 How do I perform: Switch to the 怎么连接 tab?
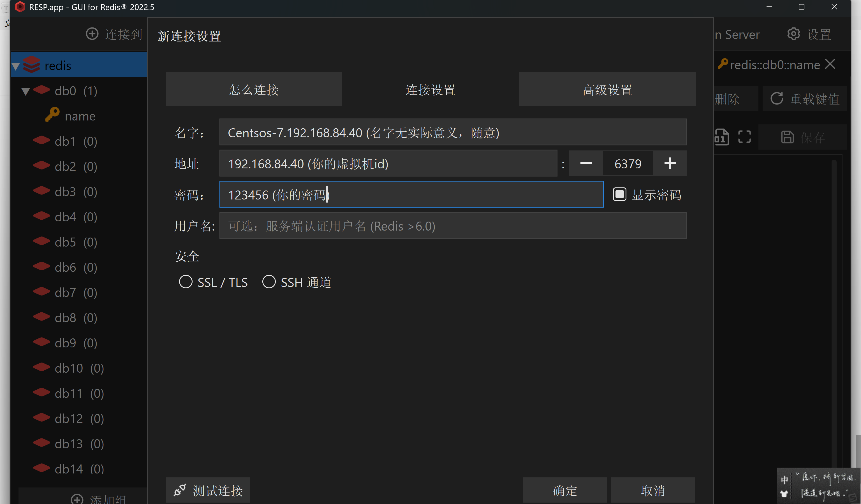pos(254,89)
